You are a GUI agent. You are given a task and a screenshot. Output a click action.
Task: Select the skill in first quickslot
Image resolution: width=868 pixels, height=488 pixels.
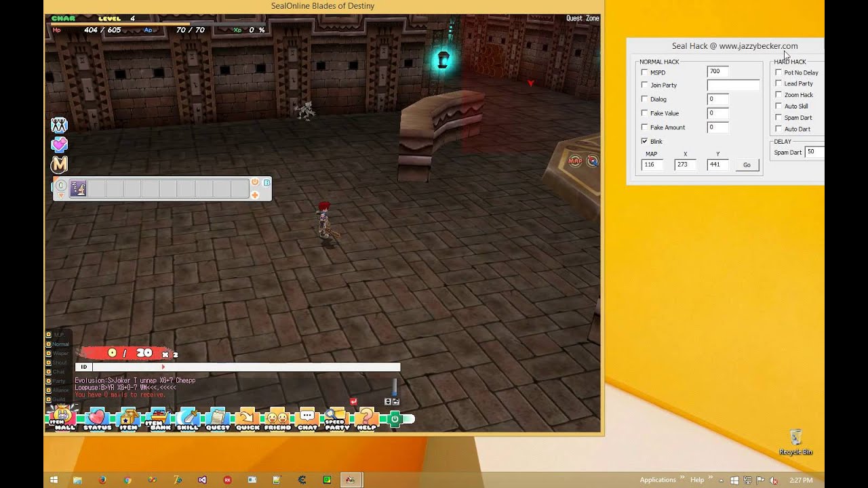pos(78,188)
